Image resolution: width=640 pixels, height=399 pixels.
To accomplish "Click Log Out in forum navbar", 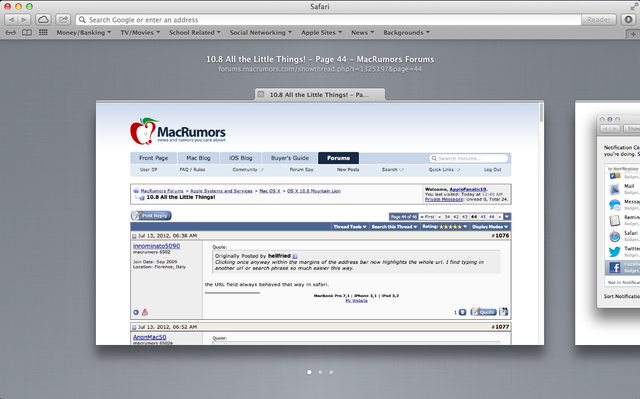I will click(492, 169).
